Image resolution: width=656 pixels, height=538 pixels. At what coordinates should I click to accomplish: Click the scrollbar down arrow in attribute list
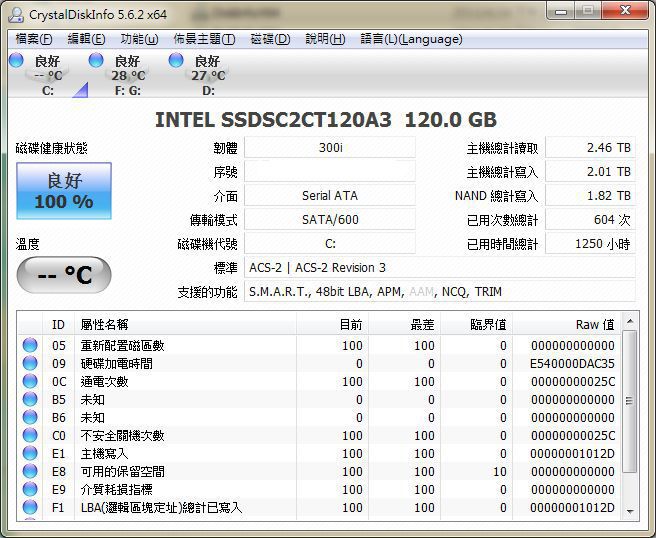630,511
